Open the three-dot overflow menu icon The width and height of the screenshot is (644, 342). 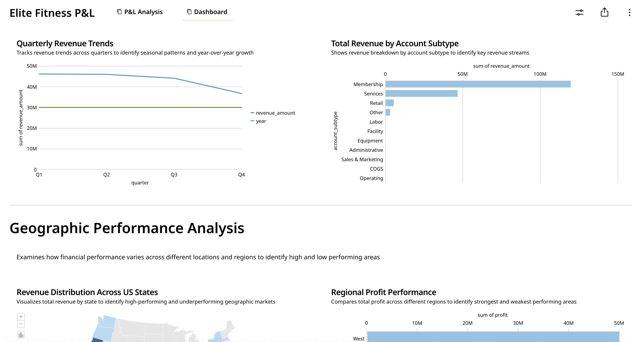click(629, 12)
